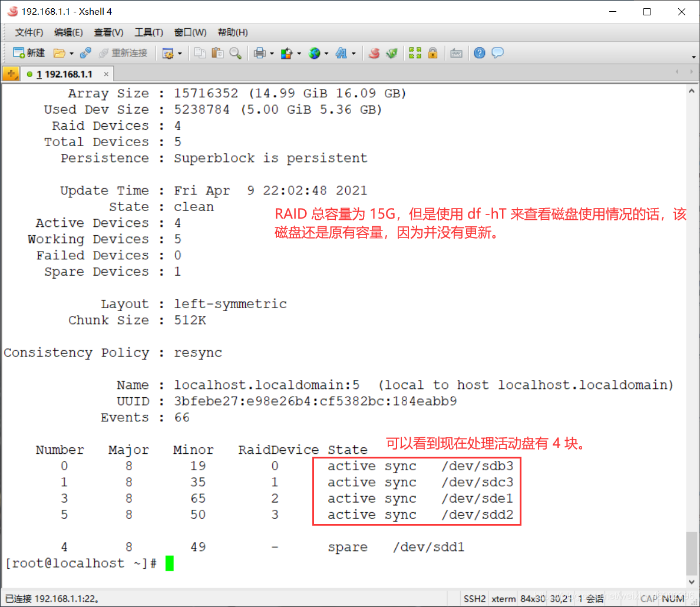
Task: Open the session properties icon
Action: coord(168,54)
